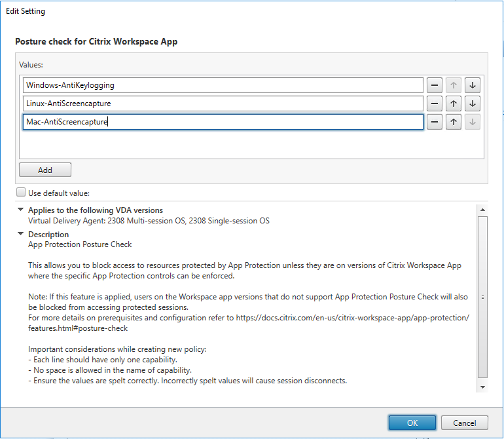Click the Values: label

tap(31, 65)
